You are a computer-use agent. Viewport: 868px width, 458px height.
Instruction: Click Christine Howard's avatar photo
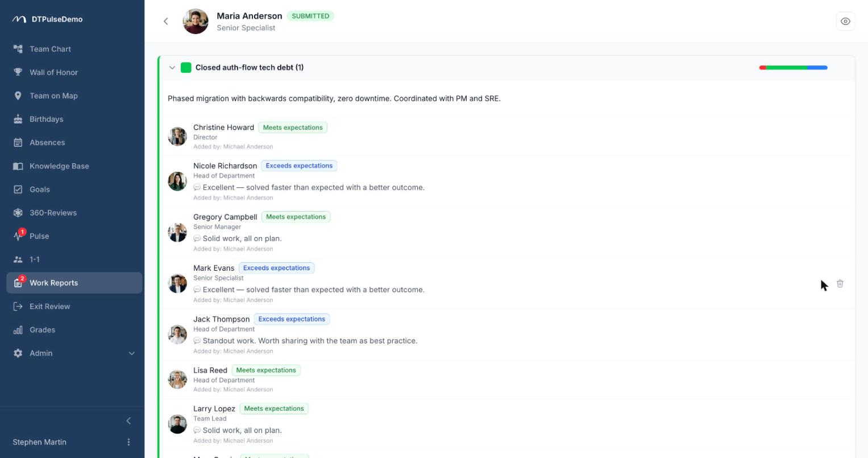(177, 137)
